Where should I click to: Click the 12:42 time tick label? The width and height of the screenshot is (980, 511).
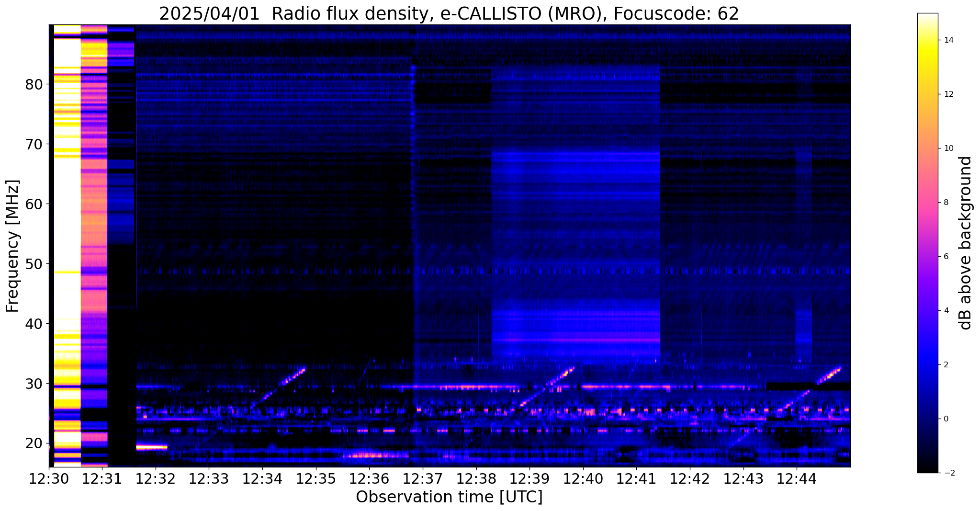[x=690, y=478]
